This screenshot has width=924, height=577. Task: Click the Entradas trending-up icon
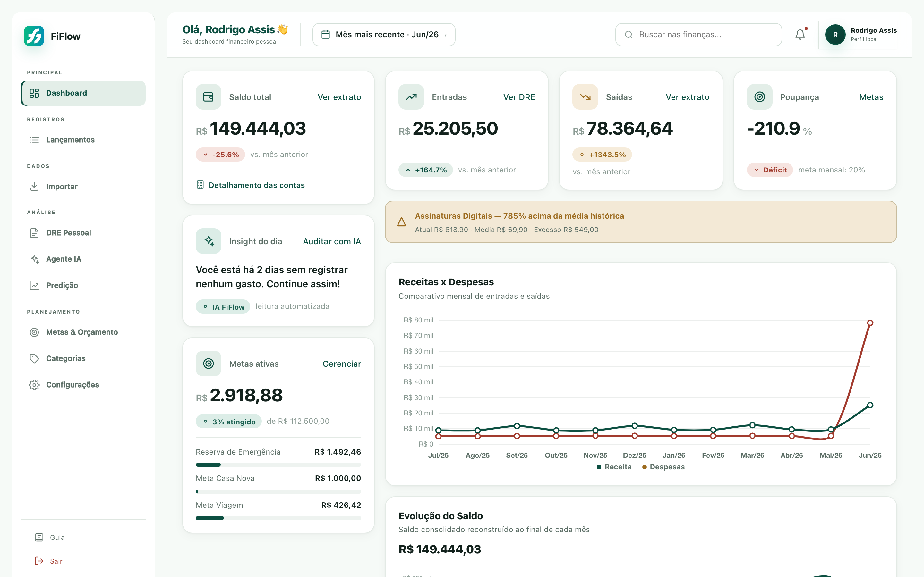[411, 97]
